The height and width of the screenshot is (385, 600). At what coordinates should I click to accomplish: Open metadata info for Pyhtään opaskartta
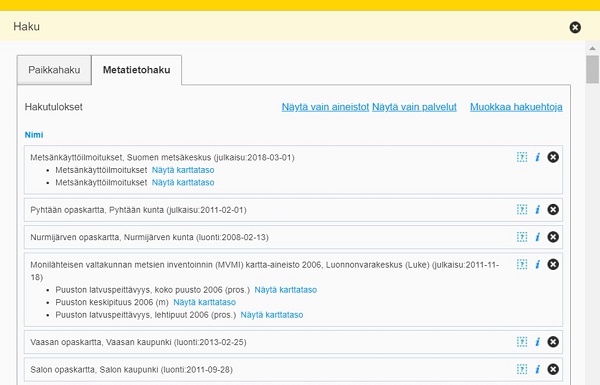[538, 209]
